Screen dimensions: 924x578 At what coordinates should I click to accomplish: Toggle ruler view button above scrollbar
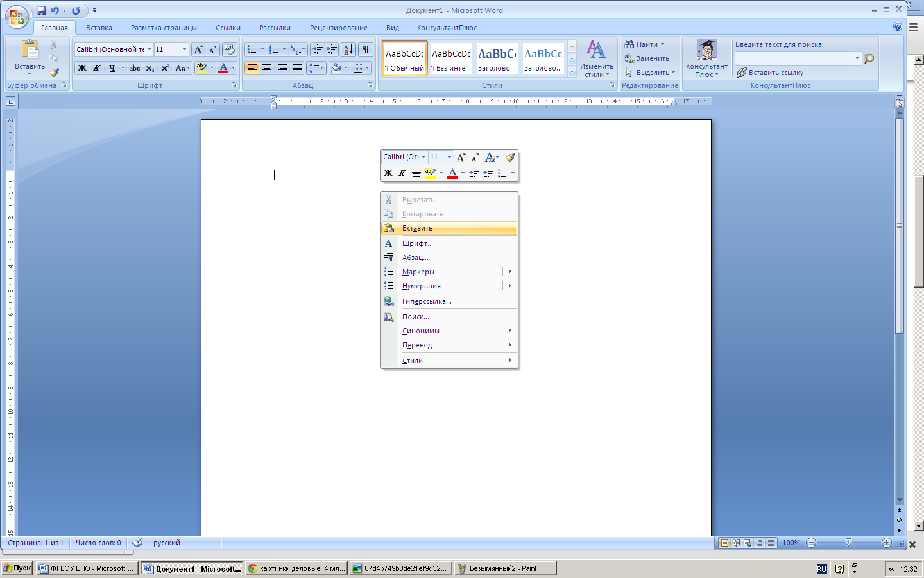coord(900,101)
